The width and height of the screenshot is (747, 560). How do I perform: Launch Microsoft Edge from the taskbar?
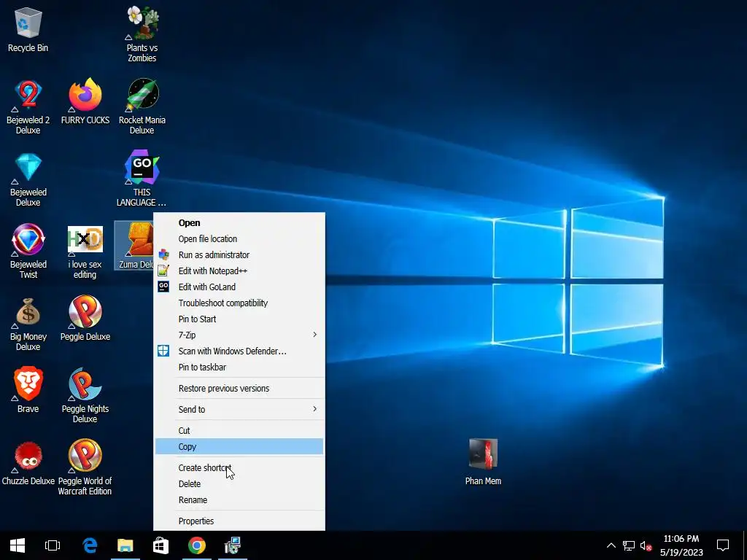click(90, 545)
